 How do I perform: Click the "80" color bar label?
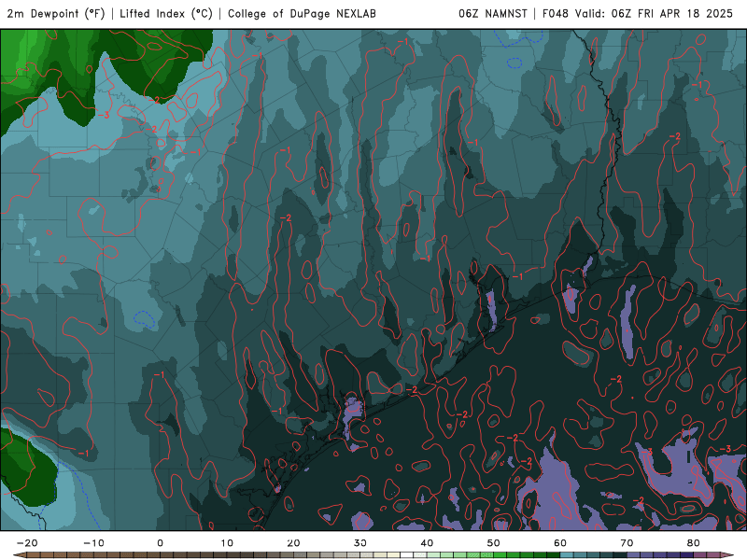pyautogui.click(x=694, y=543)
